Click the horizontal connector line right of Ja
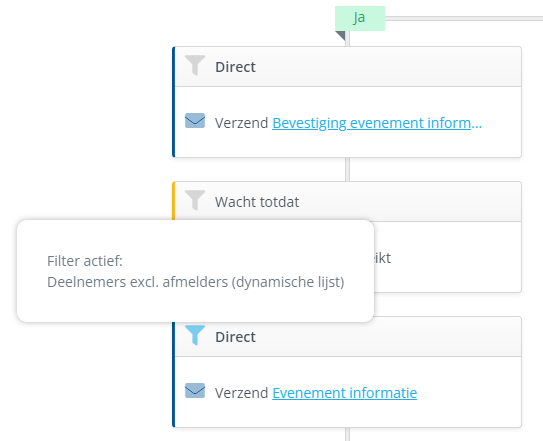Screen dimensions: 543x441 464,18
